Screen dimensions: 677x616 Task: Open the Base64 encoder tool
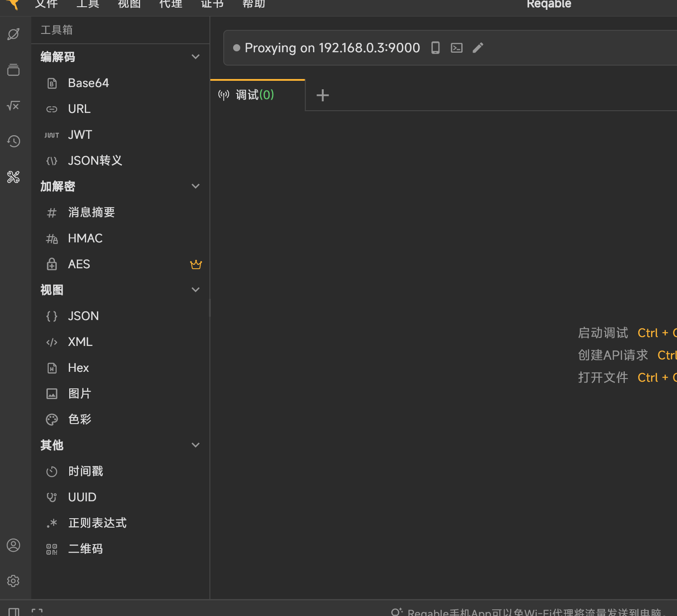pos(88,83)
